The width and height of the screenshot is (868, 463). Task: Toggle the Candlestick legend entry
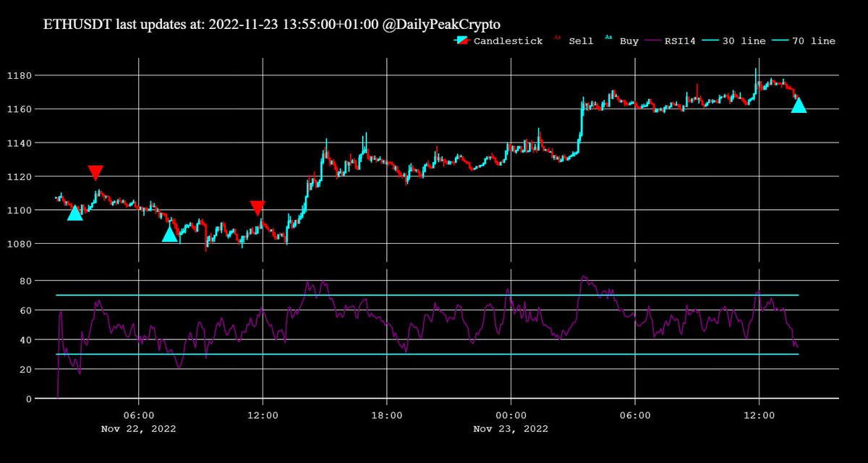[x=498, y=41]
